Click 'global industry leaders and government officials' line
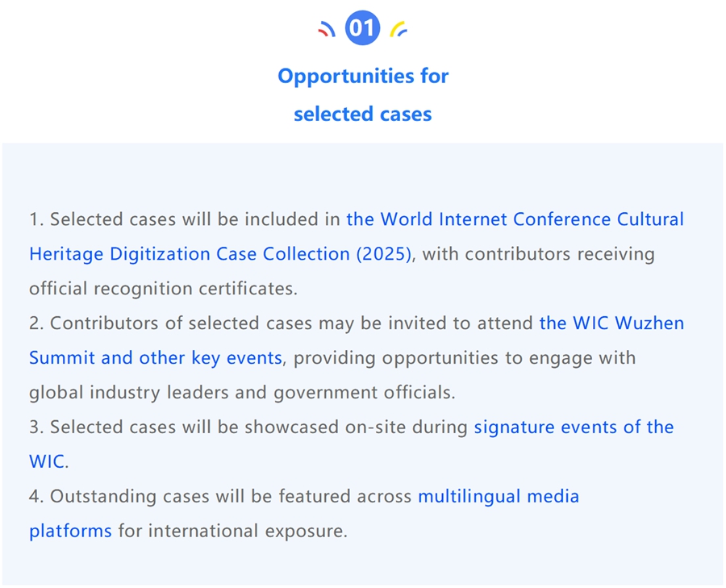726x588 pixels. [x=242, y=393]
